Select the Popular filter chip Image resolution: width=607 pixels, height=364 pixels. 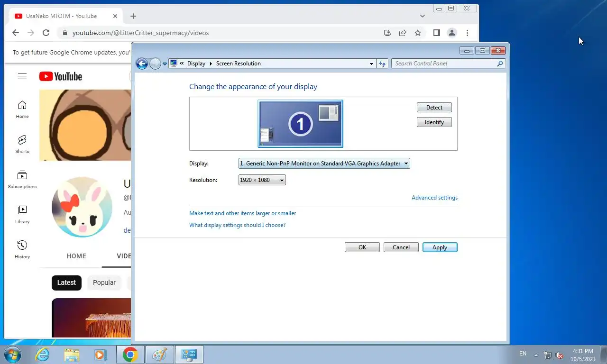(104, 282)
